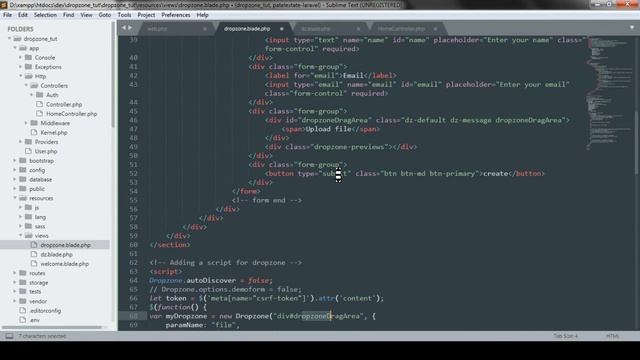Collapse the Http folder arrow
Viewport: 640px width, 360px height.
click(21, 76)
